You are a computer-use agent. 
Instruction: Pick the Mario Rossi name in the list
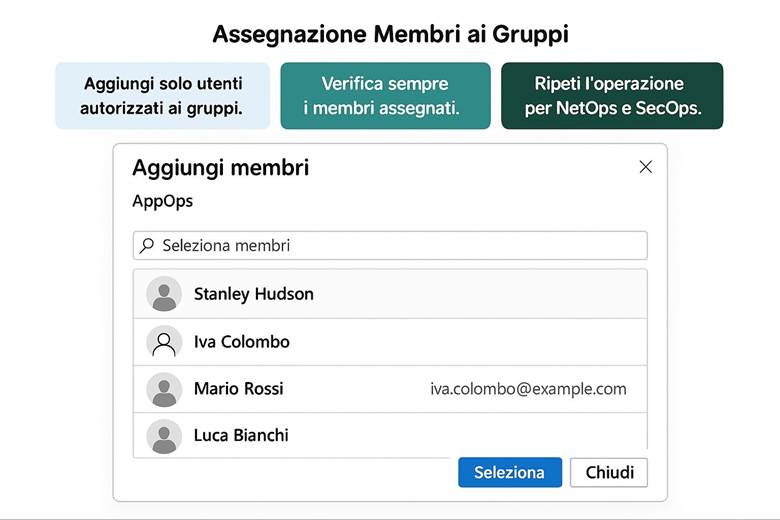[x=238, y=389]
